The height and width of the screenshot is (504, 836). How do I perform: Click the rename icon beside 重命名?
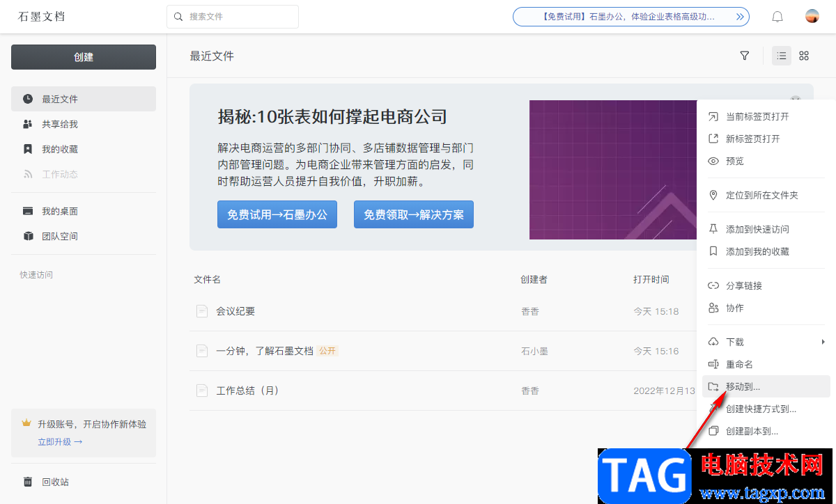click(x=713, y=364)
